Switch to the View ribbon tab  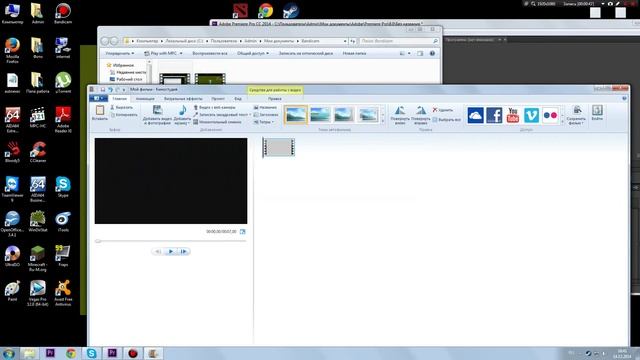click(x=238, y=99)
